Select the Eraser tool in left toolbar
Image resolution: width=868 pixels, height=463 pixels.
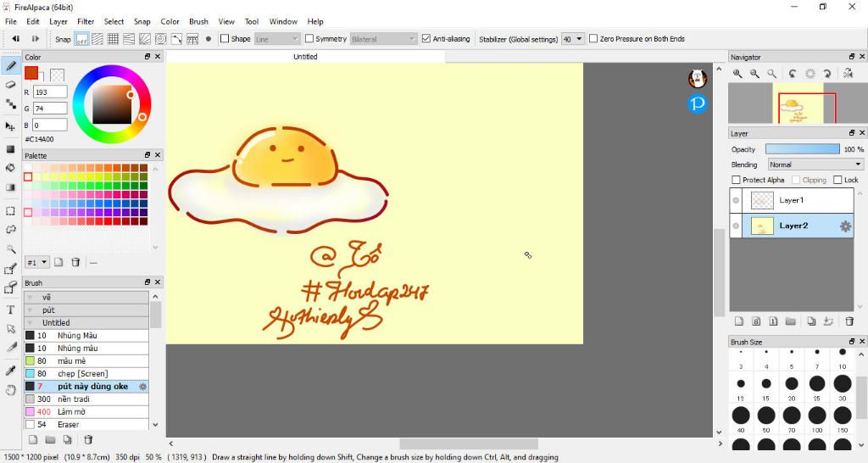click(x=10, y=85)
